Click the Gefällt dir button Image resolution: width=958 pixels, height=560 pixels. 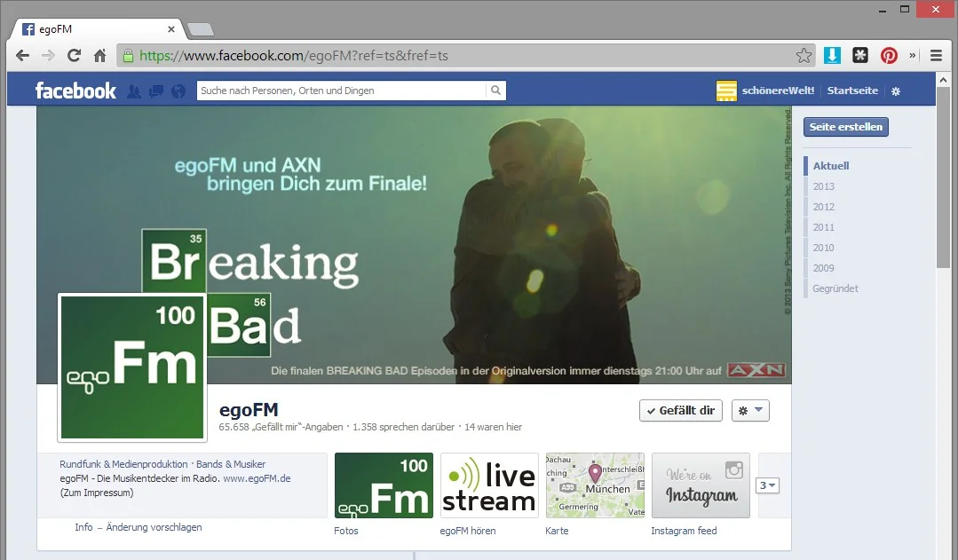click(x=681, y=410)
